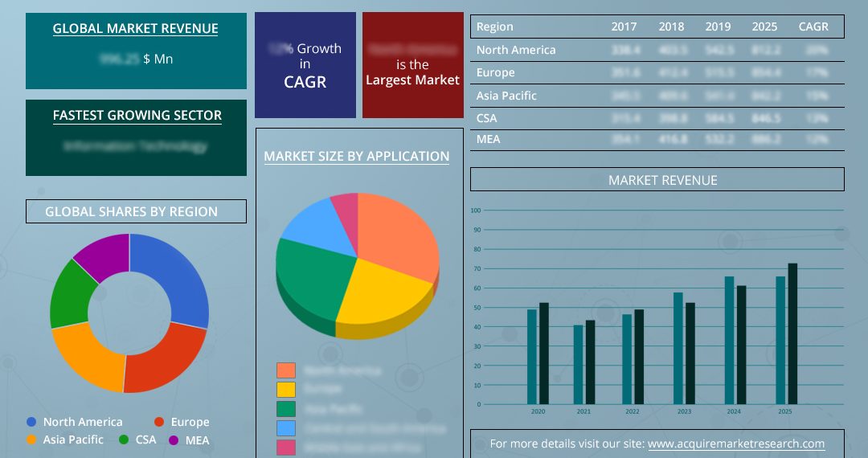Image resolution: width=868 pixels, height=458 pixels.
Task: Click the blue North America legend dot
Action: click(x=31, y=422)
